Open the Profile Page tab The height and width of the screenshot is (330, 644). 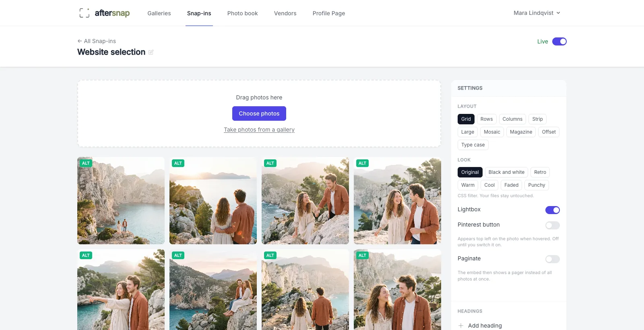click(328, 13)
